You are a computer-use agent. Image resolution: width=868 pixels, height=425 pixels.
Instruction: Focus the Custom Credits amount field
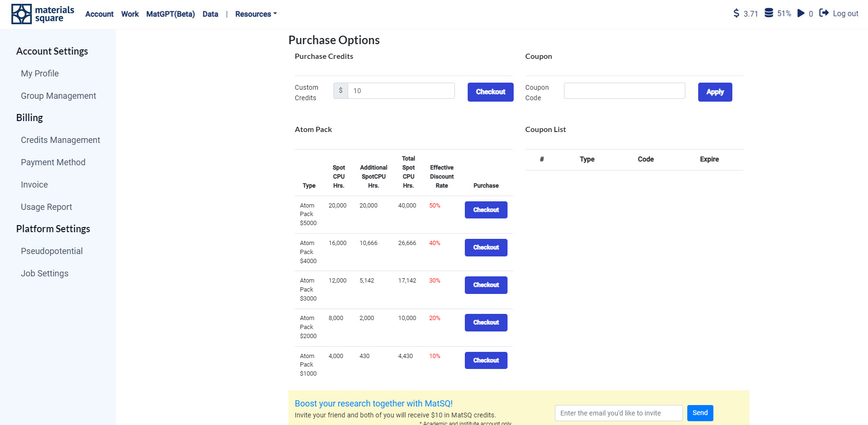401,91
